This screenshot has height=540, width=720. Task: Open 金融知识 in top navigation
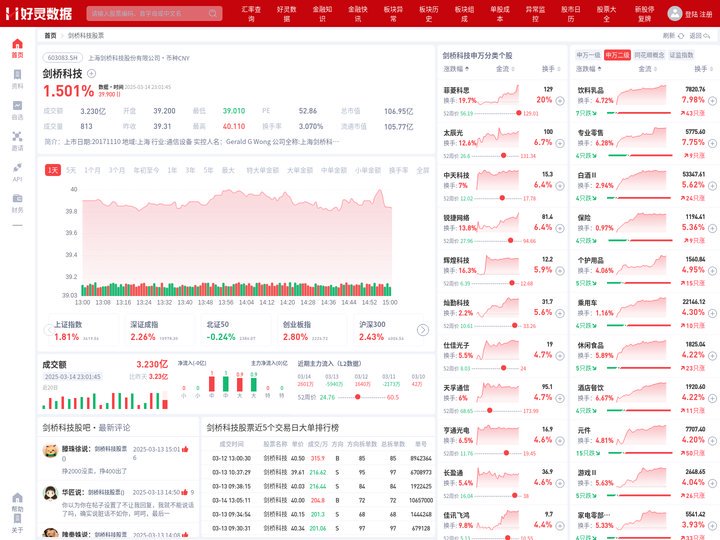click(322, 14)
